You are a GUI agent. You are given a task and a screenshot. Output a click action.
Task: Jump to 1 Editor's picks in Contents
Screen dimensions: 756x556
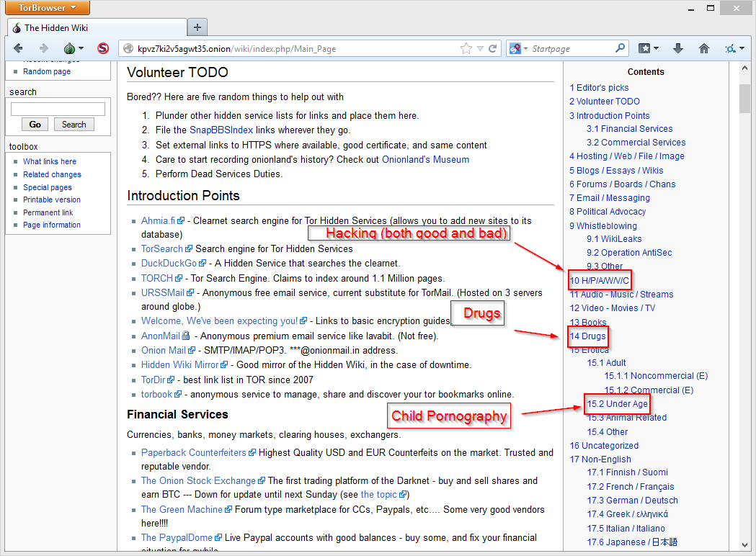point(599,88)
